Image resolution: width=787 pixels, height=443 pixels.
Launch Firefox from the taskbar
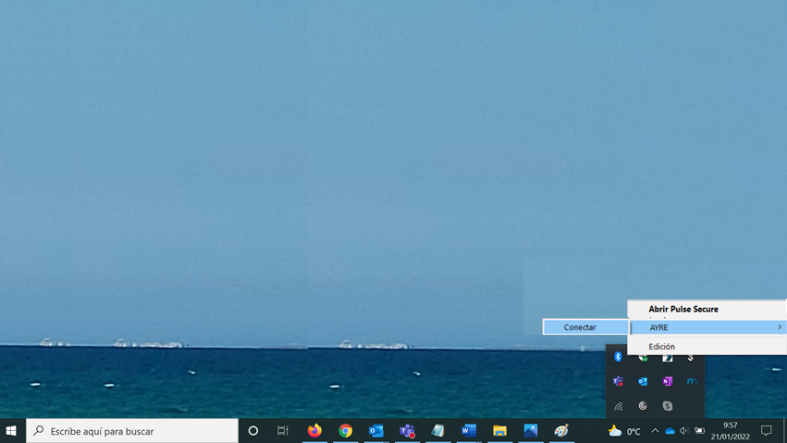coord(314,431)
